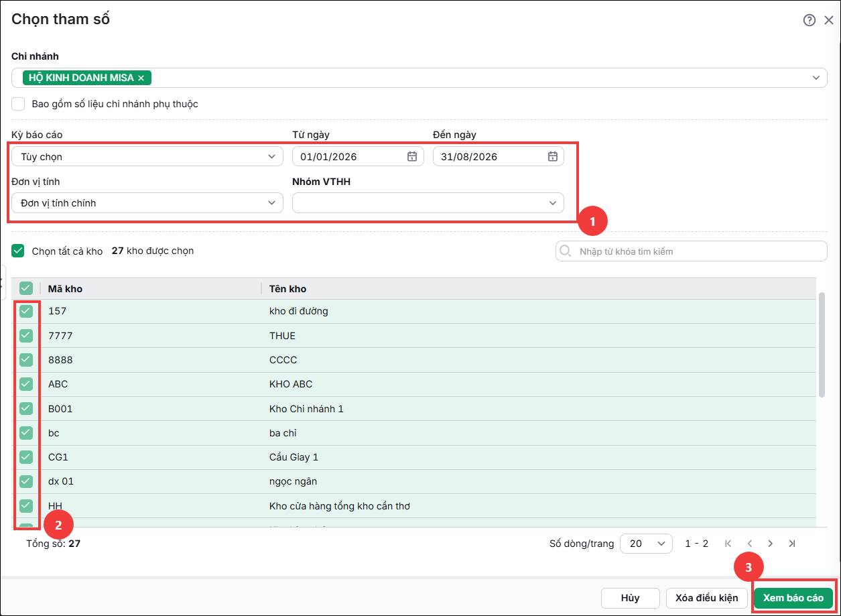
Task: Open the help question mark icon
Action: click(x=809, y=20)
